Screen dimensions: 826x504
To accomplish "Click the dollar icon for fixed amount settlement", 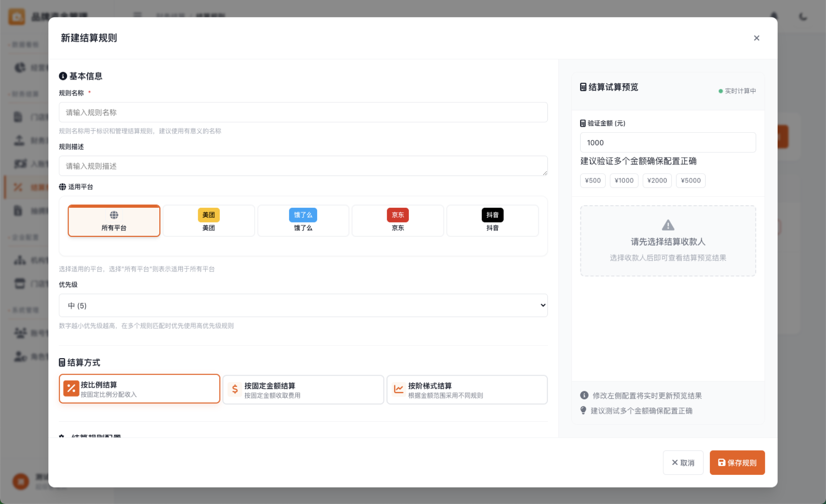I will 235,389.
